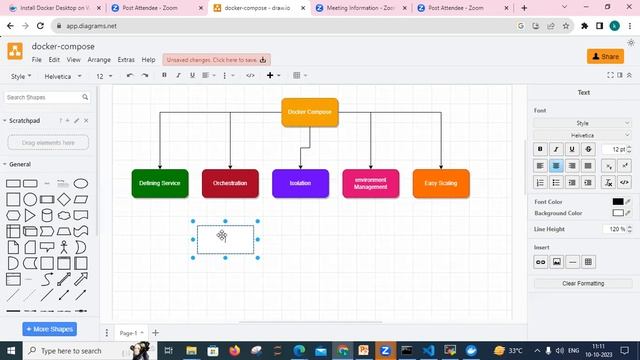Click Clear Formatting button
This screenshot has width=640, height=360.
pos(583,283)
